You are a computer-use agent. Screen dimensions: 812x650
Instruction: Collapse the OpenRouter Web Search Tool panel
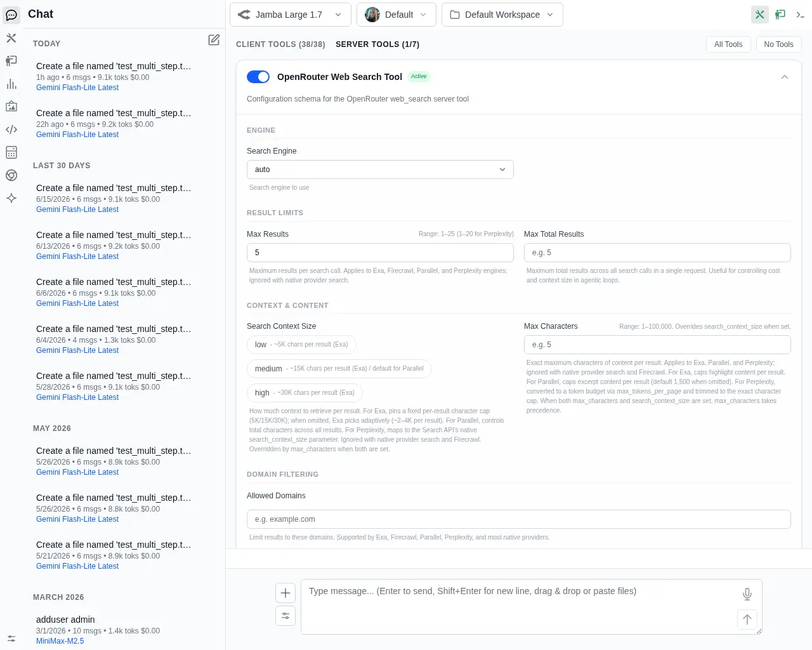(785, 77)
